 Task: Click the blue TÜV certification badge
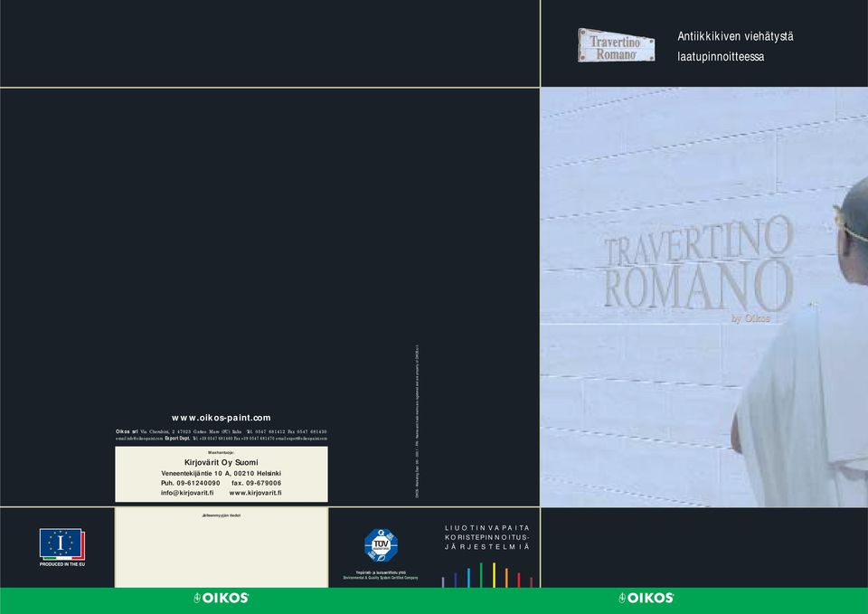381,545
